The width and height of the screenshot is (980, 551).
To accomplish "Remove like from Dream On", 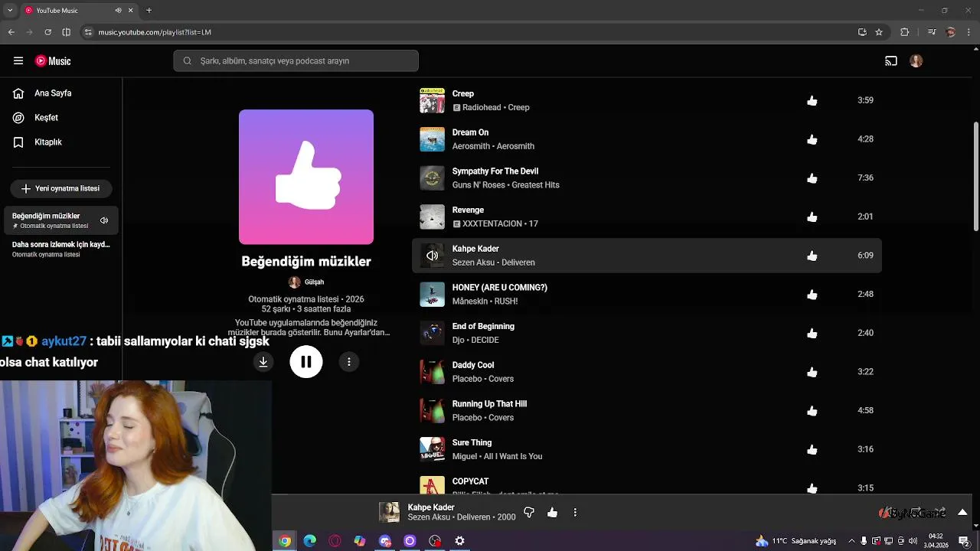I will (x=812, y=139).
